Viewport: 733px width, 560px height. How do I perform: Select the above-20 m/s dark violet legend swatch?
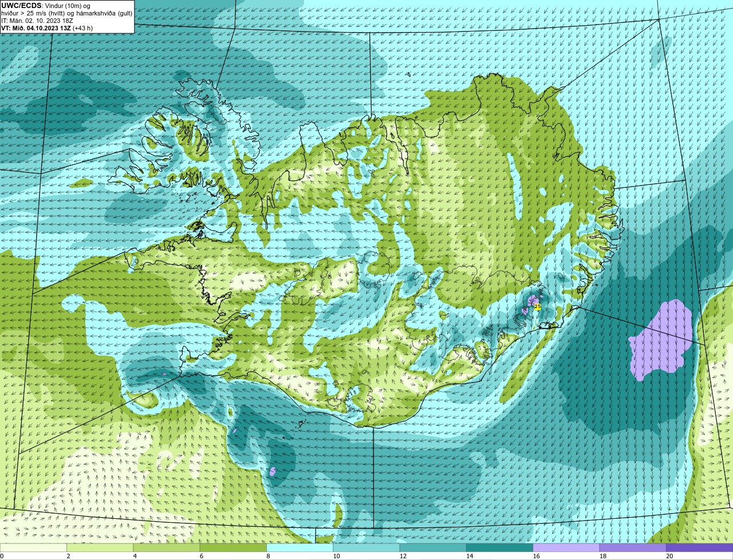699,548
